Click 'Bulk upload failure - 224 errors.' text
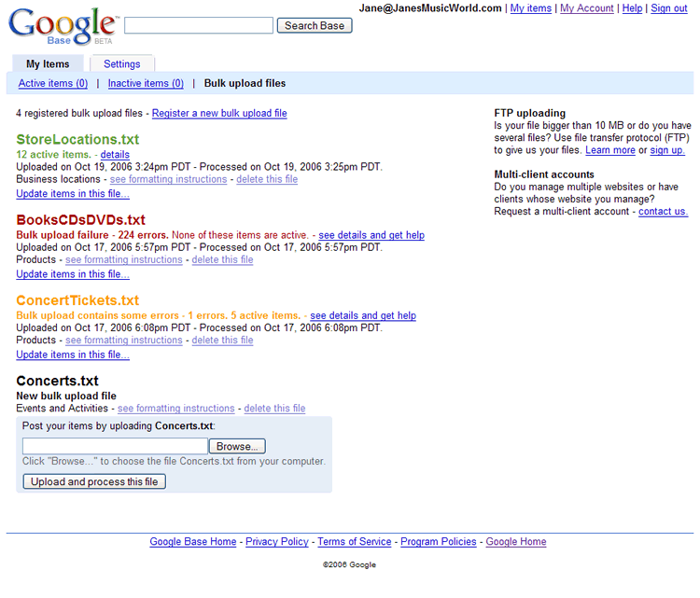Screen dimensions: 700x598 pyautogui.click(x=92, y=235)
